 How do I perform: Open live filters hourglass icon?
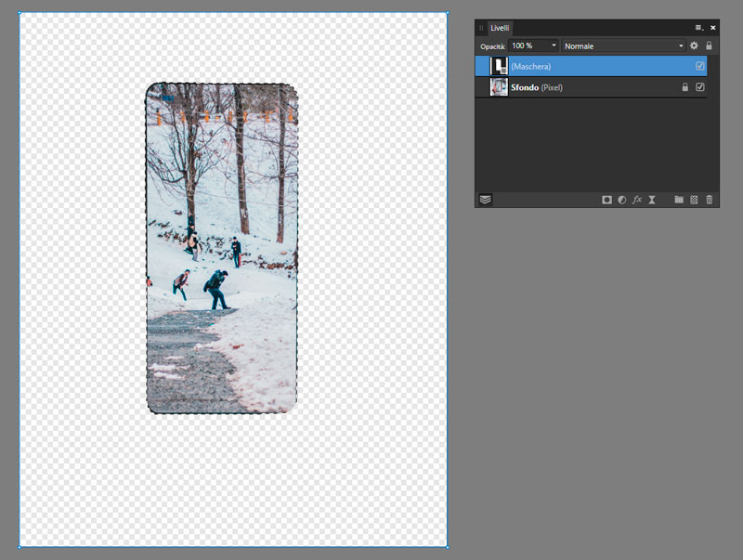click(x=652, y=200)
